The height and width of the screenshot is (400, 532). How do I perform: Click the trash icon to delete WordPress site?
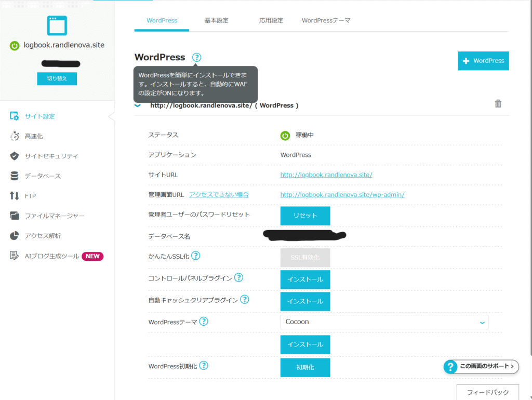point(498,104)
